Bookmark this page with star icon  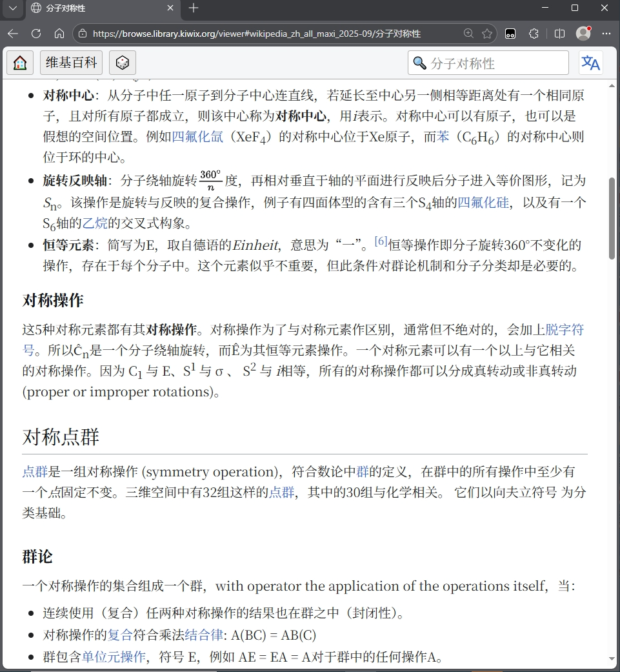(487, 34)
